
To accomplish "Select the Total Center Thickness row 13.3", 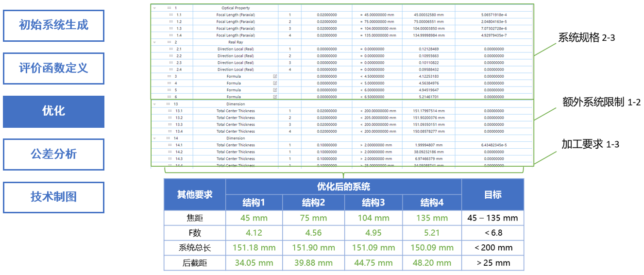I will (x=236, y=124).
